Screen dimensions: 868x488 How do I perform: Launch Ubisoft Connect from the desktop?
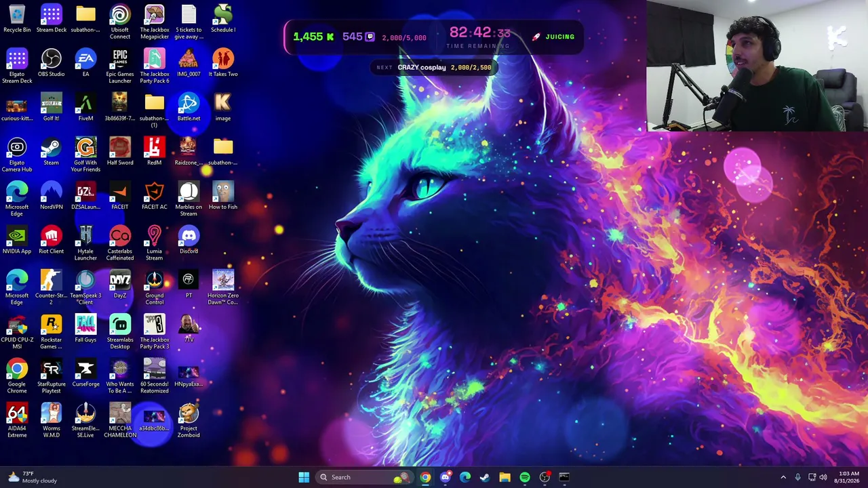pos(120,22)
